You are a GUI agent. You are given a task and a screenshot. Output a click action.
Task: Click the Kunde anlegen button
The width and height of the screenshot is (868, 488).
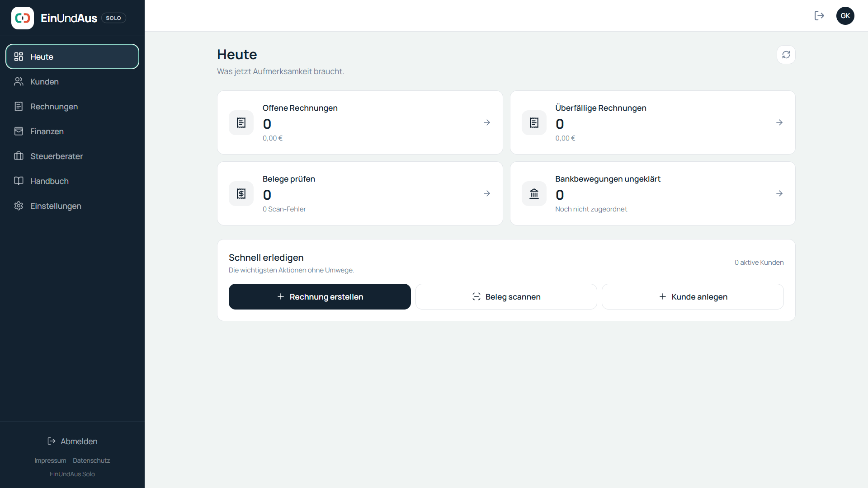pyautogui.click(x=693, y=296)
